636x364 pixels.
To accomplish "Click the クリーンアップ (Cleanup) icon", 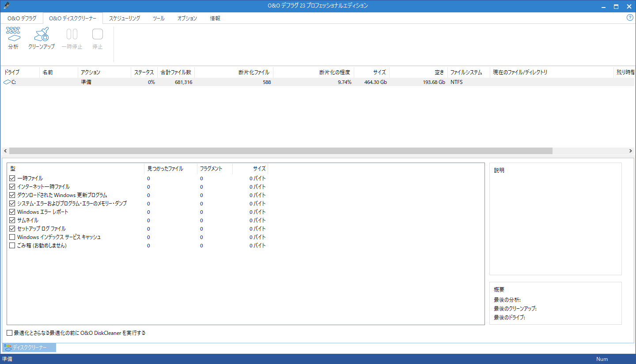I will [x=42, y=34].
